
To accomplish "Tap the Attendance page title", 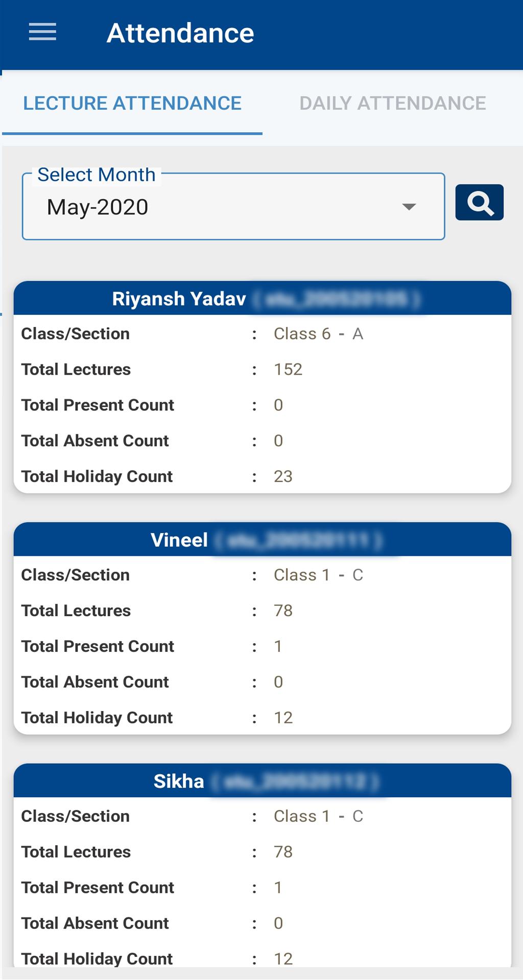I will click(180, 33).
